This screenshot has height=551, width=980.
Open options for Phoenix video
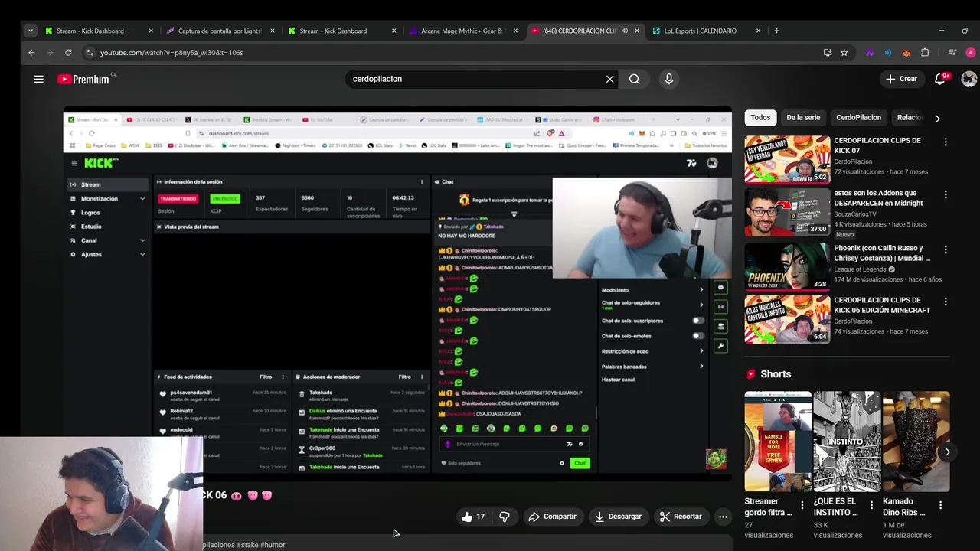(946, 249)
